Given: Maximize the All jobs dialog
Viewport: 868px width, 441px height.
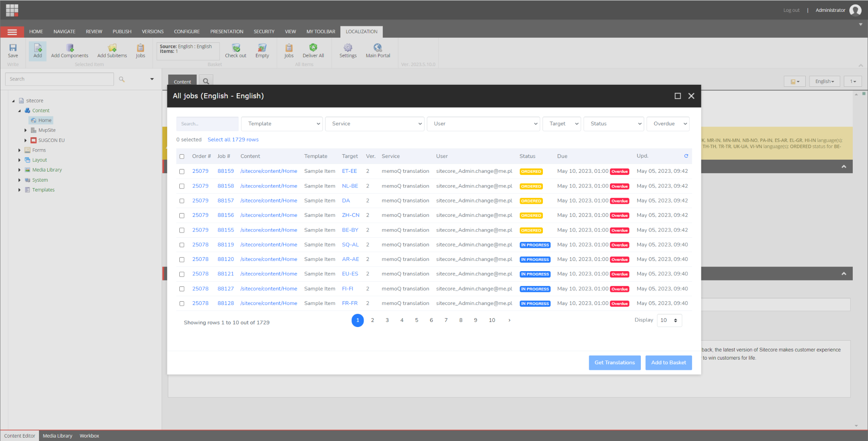Looking at the screenshot, I should (678, 96).
